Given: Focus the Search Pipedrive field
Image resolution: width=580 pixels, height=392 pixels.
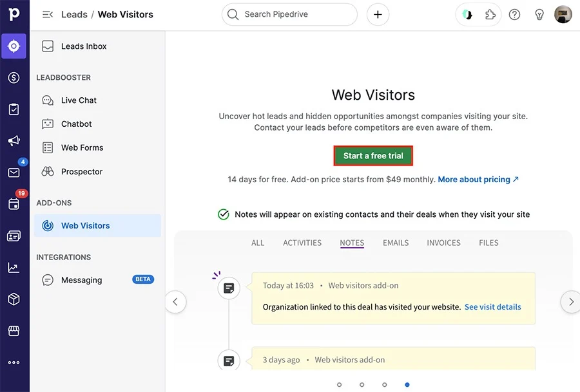Looking at the screenshot, I should click(x=289, y=14).
